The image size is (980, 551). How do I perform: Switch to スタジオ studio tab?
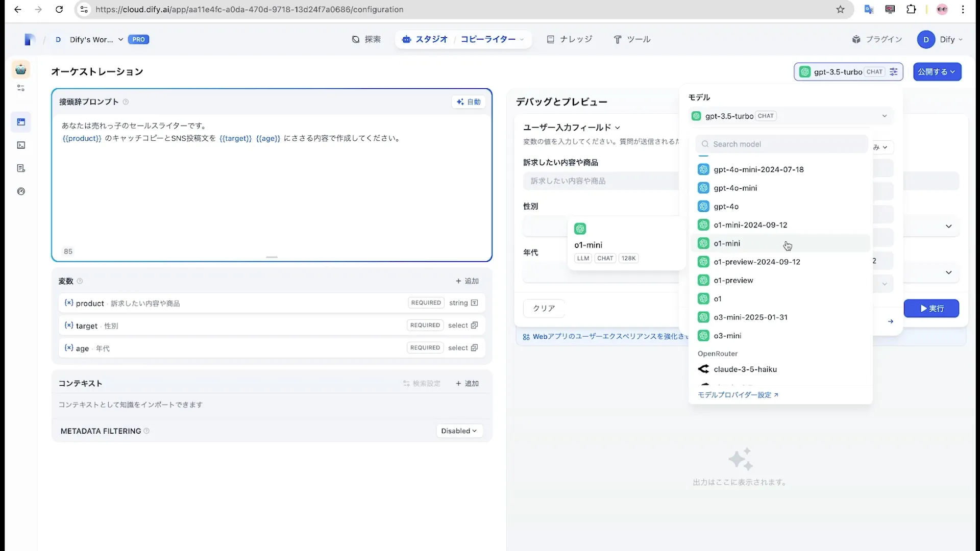[425, 39]
